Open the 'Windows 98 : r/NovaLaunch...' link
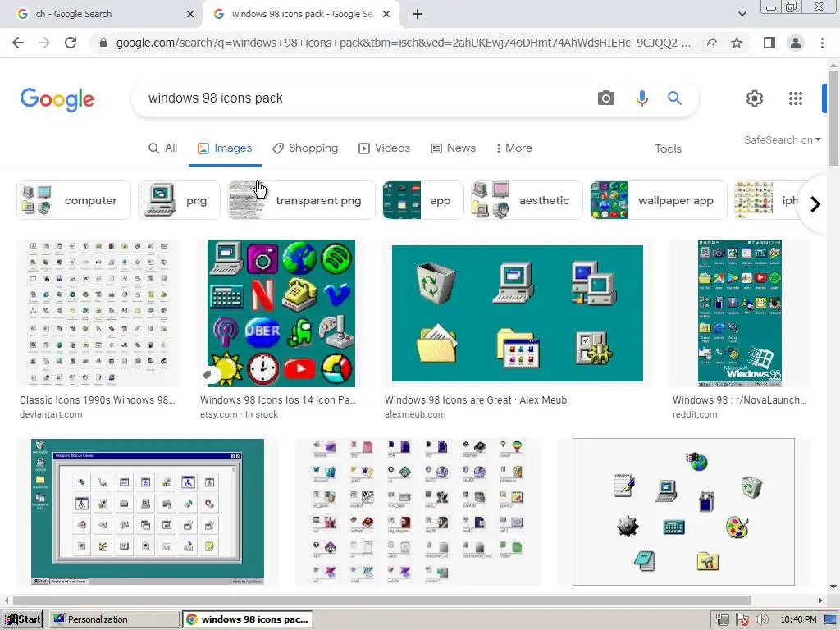Screen dimensions: 840x630 point(739,400)
